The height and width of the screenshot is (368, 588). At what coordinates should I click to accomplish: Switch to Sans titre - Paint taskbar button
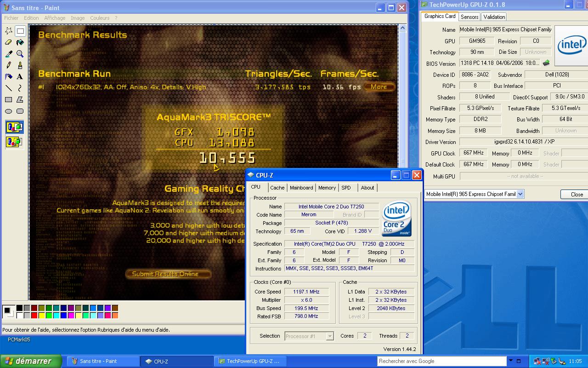click(x=103, y=361)
